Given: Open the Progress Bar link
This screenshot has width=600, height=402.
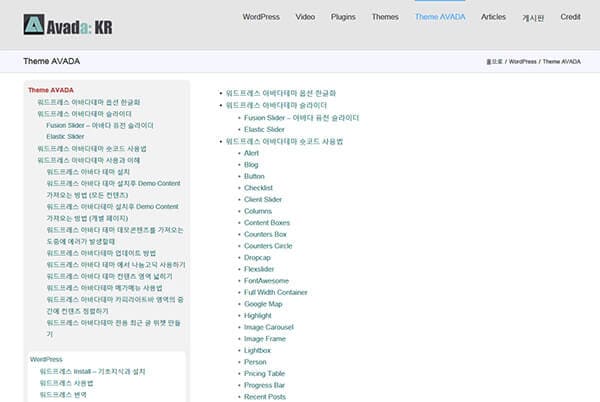Looking at the screenshot, I should (x=264, y=385).
